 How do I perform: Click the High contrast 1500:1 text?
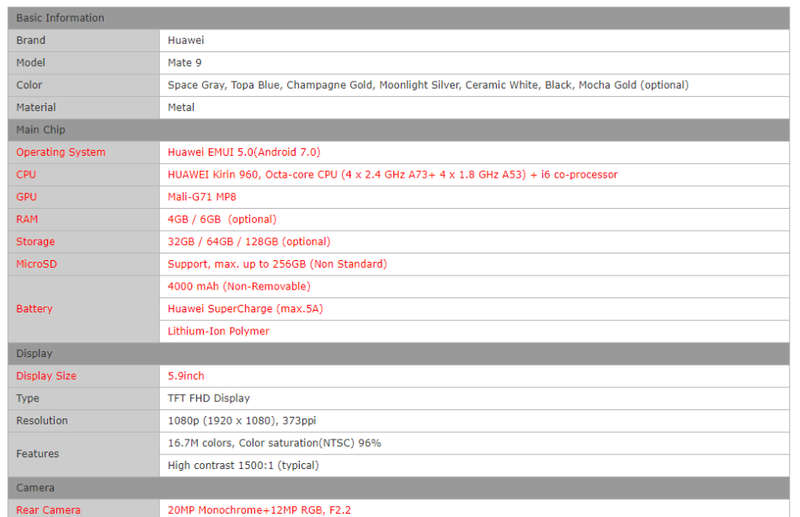[x=243, y=465]
